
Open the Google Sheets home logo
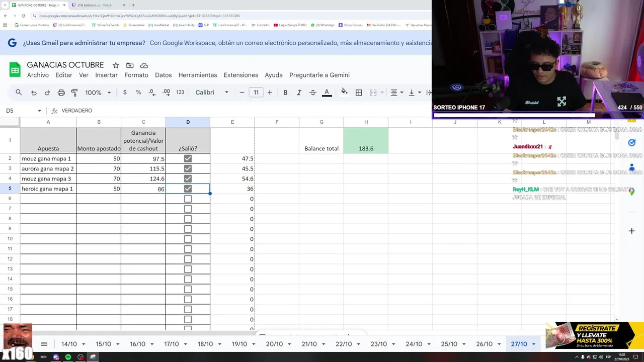[x=15, y=70]
